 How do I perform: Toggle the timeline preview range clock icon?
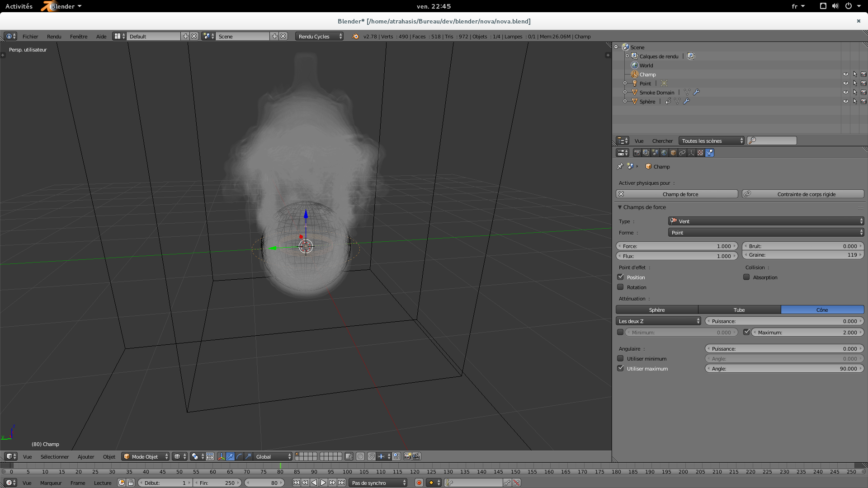(121, 483)
